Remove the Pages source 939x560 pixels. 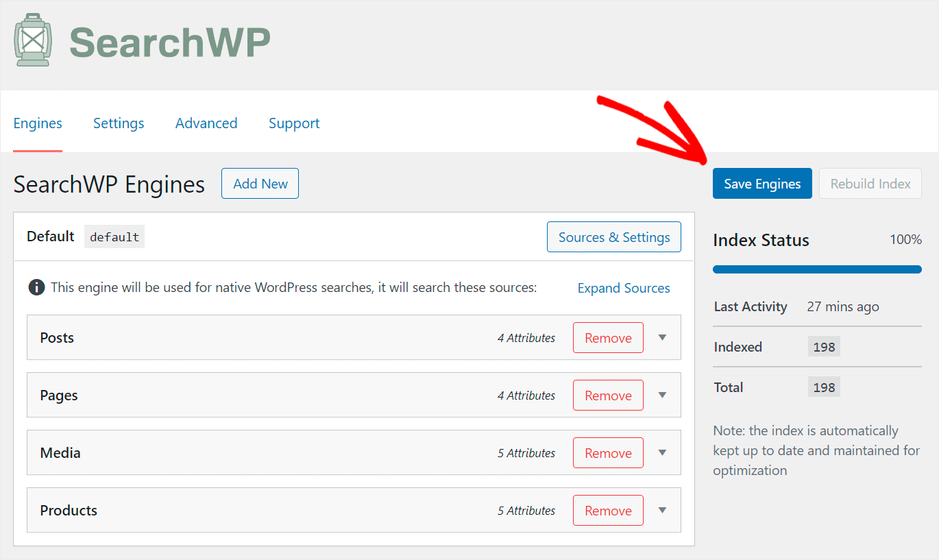[608, 395]
